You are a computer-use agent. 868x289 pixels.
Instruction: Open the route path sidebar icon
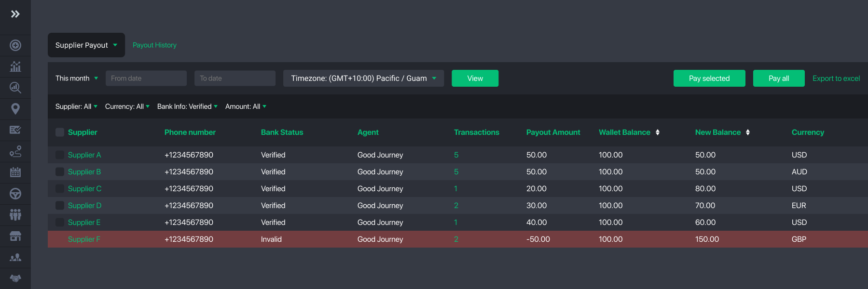click(x=15, y=151)
